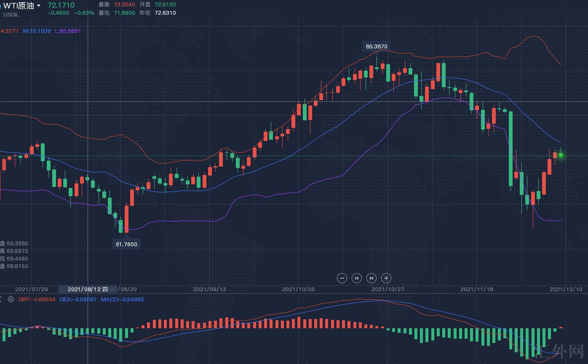
Task: Step chart backward with previous button
Action: tap(357, 278)
